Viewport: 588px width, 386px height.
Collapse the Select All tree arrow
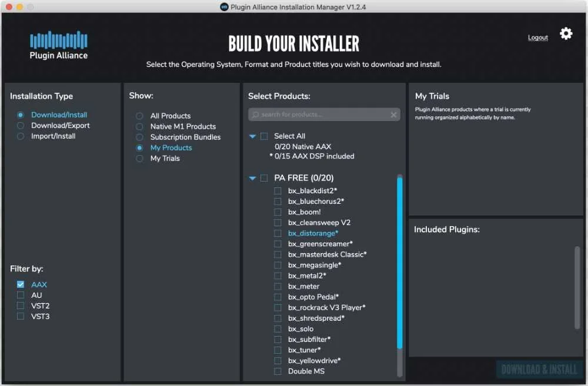(252, 136)
